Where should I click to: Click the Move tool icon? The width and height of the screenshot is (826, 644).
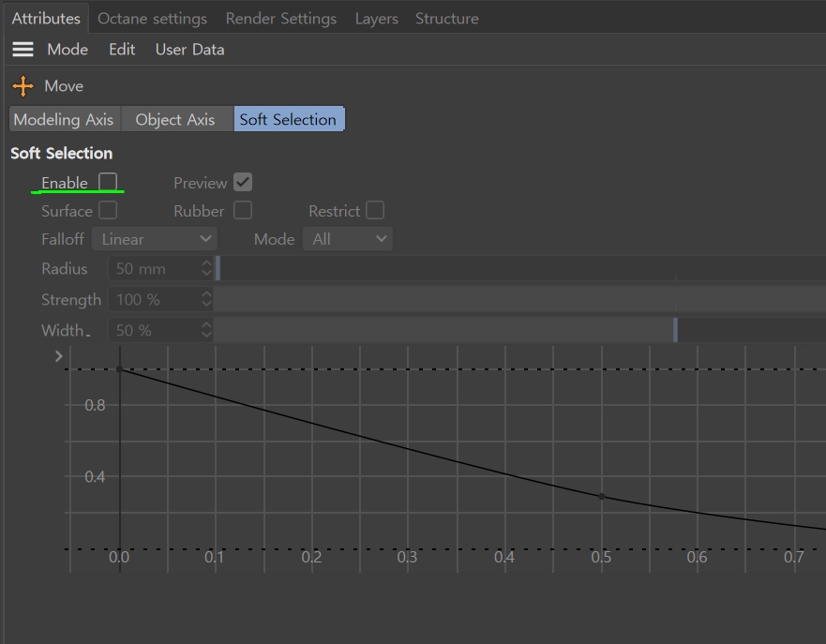23,86
